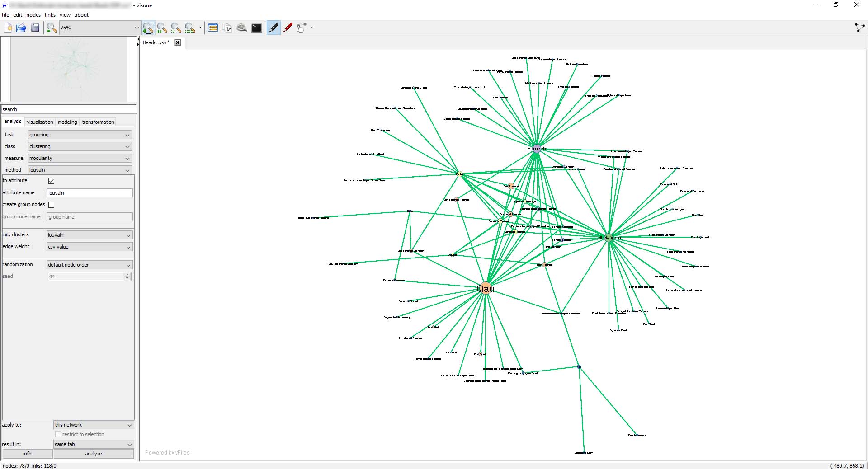Open the zoom options arrow

[x=200, y=28]
